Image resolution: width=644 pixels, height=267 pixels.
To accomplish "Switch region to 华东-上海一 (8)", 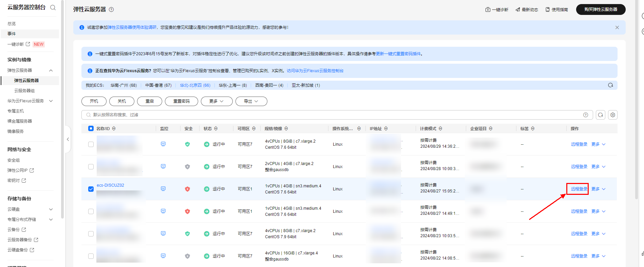I will [233, 85].
